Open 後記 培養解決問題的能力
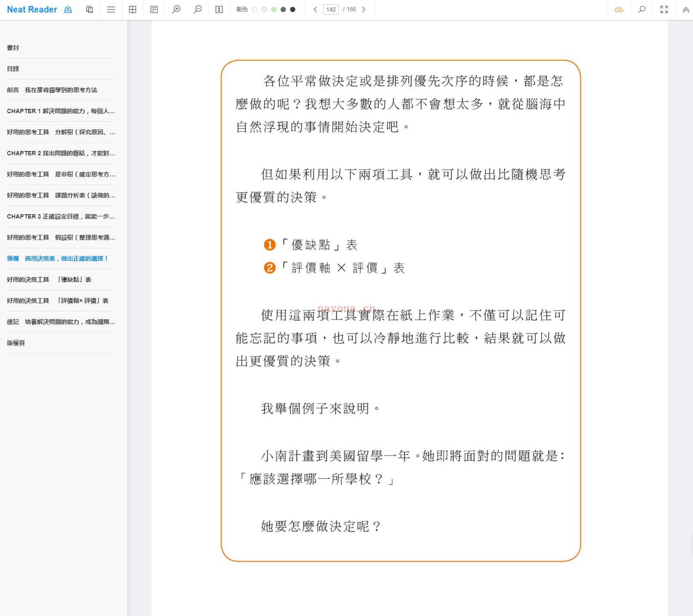Image resolution: width=693 pixels, height=616 pixels. (61, 322)
